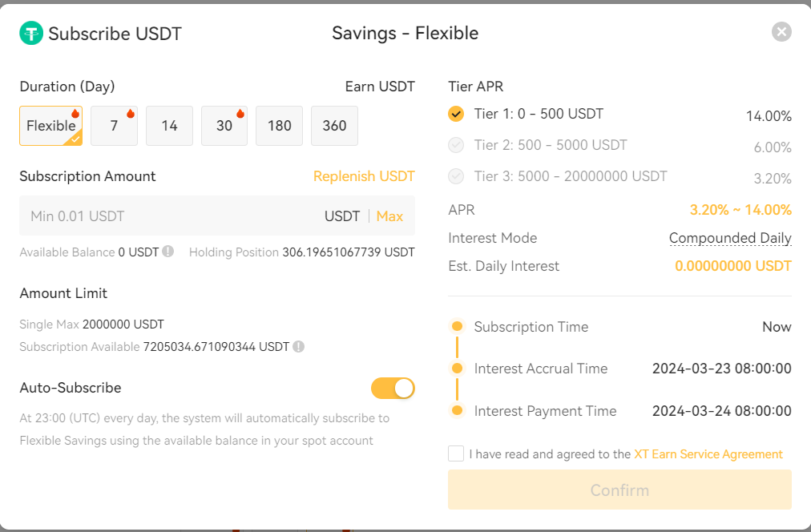Choose the 180 day duration
Viewport: 811px width, 532px height.
tap(279, 126)
